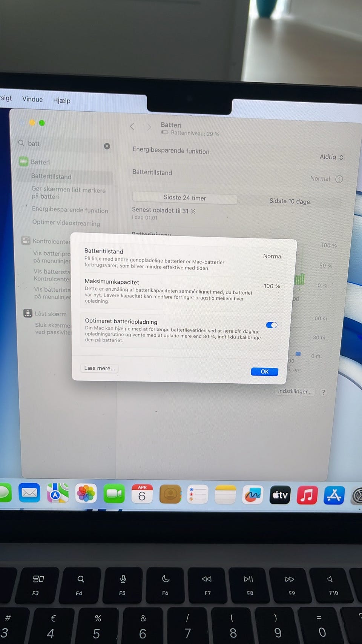The height and width of the screenshot is (644, 362).
Task: Click the Kontrolcenter sidebar icon
Action: pyautogui.click(x=26, y=240)
